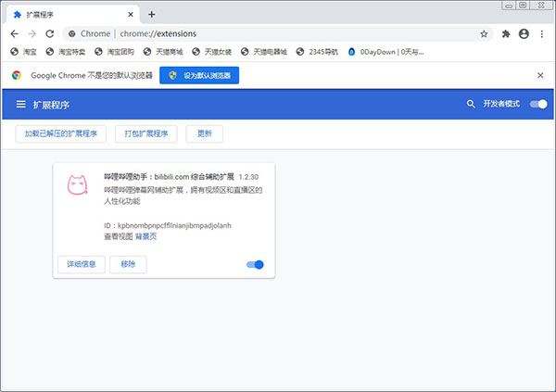The width and height of the screenshot is (556, 392).
Task: Open the hamburger menu beside 扩展程序
Action: click(x=20, y=105)
